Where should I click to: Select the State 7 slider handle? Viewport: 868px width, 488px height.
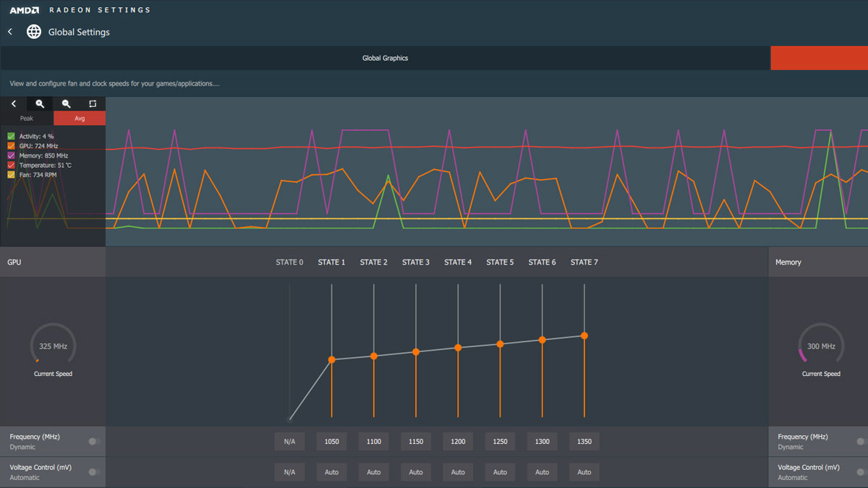(x=584, y=335)
